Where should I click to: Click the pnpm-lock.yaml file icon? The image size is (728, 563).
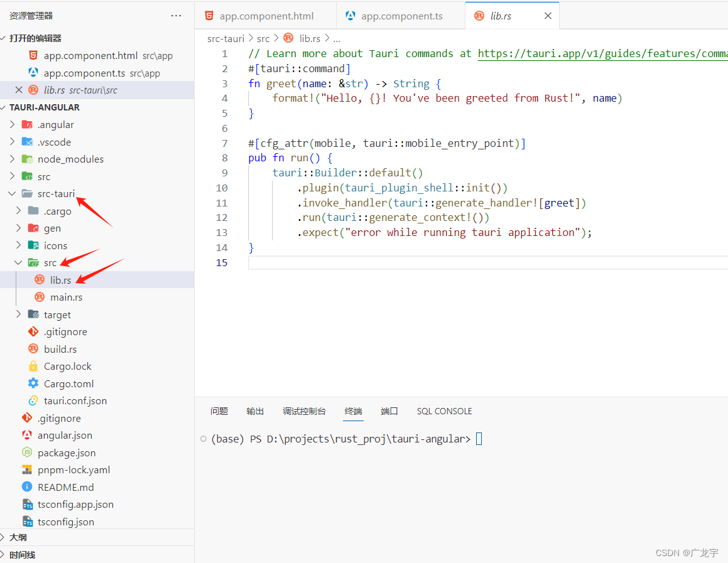[27, 469]
